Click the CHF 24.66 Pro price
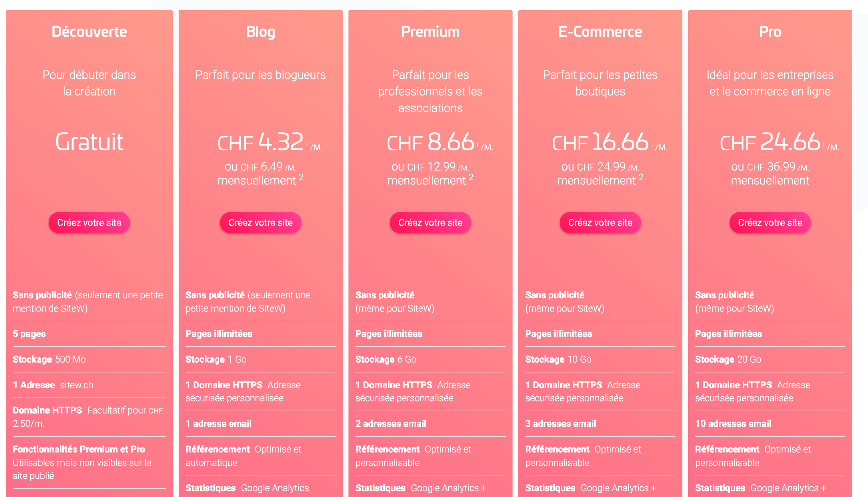 tap(770, 142)
